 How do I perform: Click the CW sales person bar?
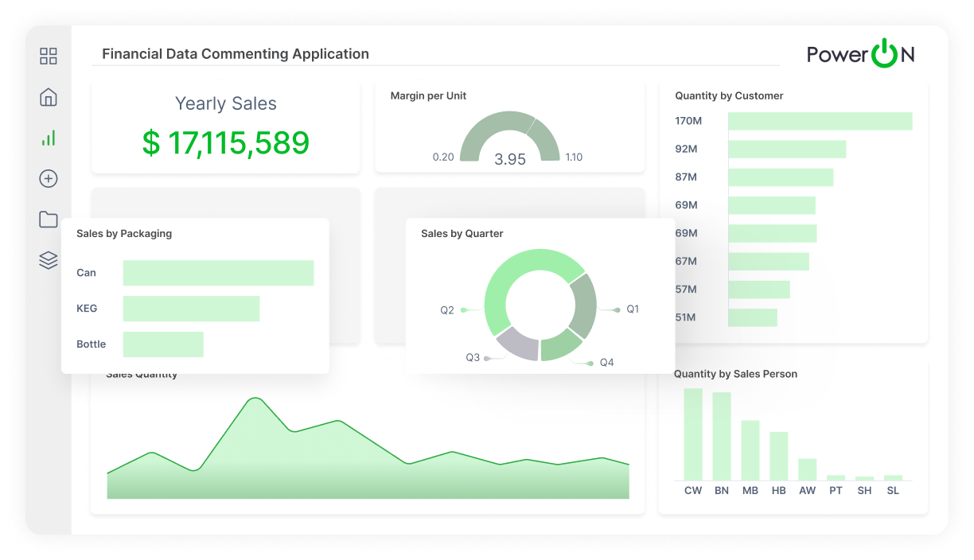pyautogui.click(x=693, y=434)
